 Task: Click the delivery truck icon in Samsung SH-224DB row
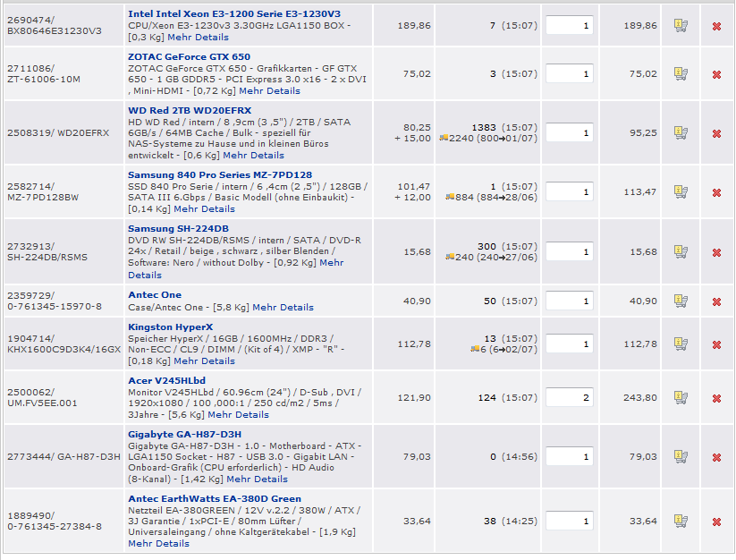coord(450,257)
